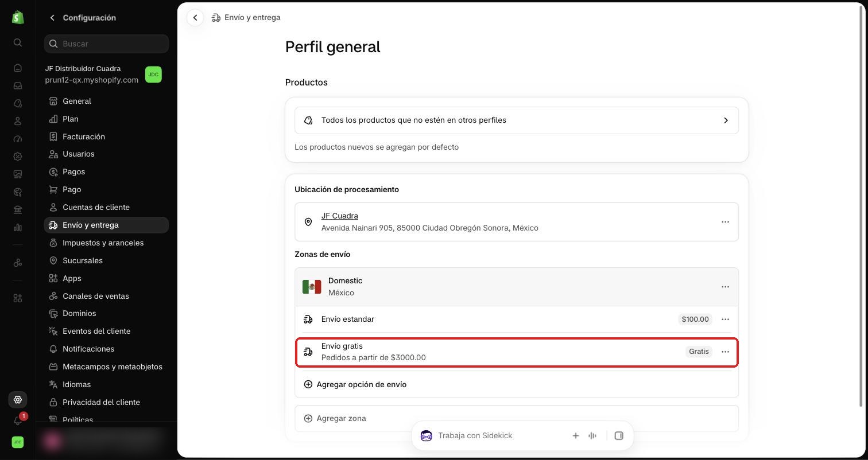Viewport: 868px width, 460px height.
Task: Click the plus icon in the Sidekick bar
Action: [x=575, y=436]
